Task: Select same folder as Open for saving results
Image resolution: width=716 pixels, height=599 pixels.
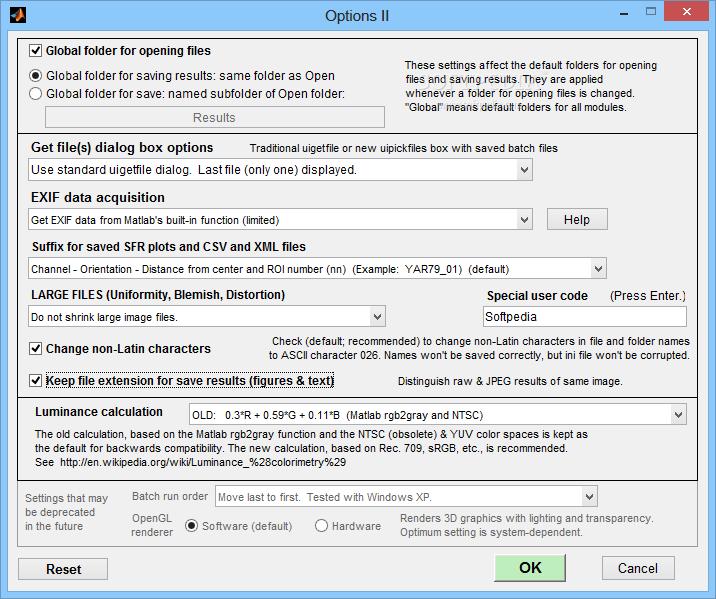Action: click(36, 75)
